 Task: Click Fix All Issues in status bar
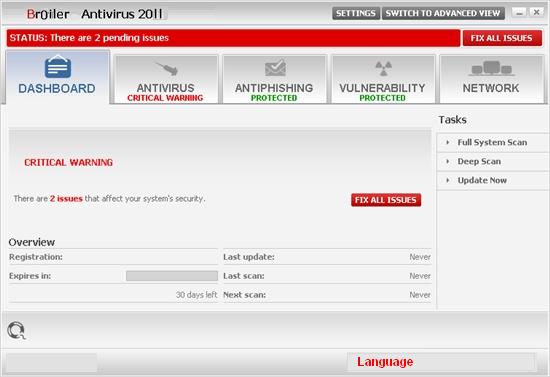(x=502, y=38)
